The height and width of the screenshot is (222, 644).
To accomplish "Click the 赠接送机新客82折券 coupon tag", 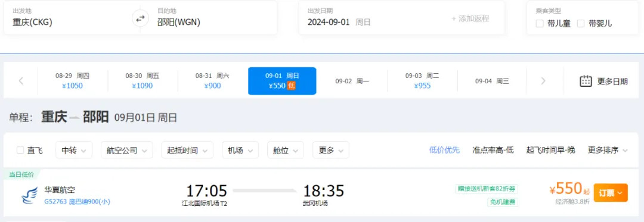I will coord(487,189).
